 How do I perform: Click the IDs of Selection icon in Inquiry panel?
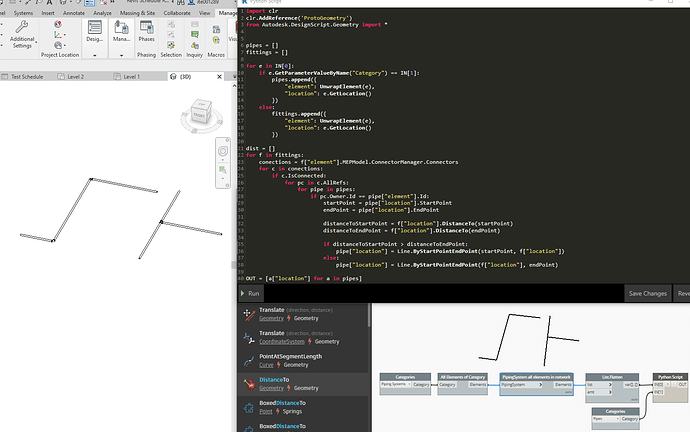(x=195, y=24)
